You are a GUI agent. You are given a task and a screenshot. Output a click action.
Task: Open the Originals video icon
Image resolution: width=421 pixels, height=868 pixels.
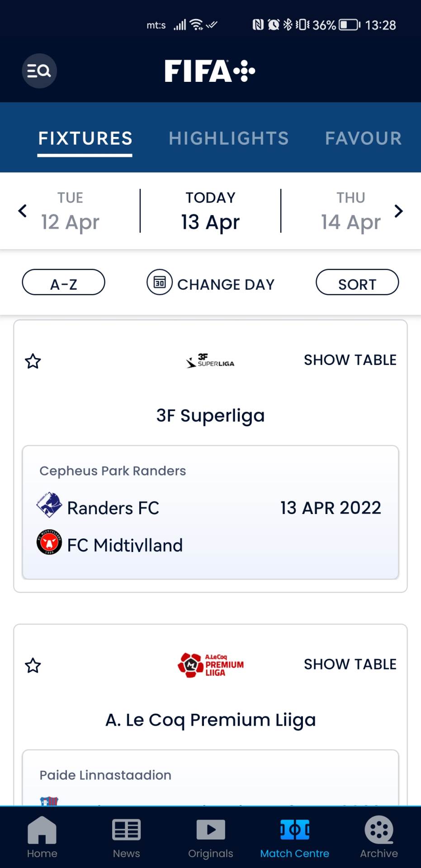pyautogui.click(x=211, y=830)
